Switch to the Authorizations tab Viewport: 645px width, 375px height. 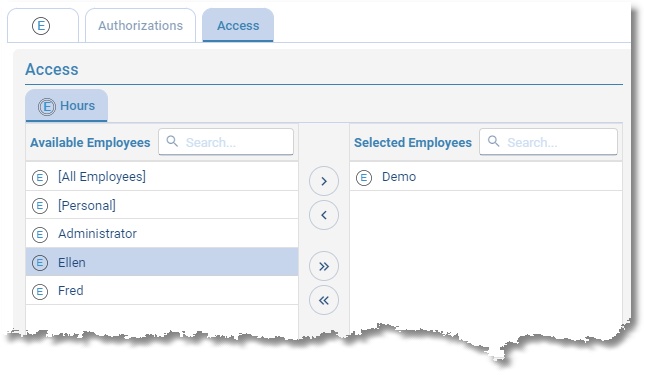(140, 25)
